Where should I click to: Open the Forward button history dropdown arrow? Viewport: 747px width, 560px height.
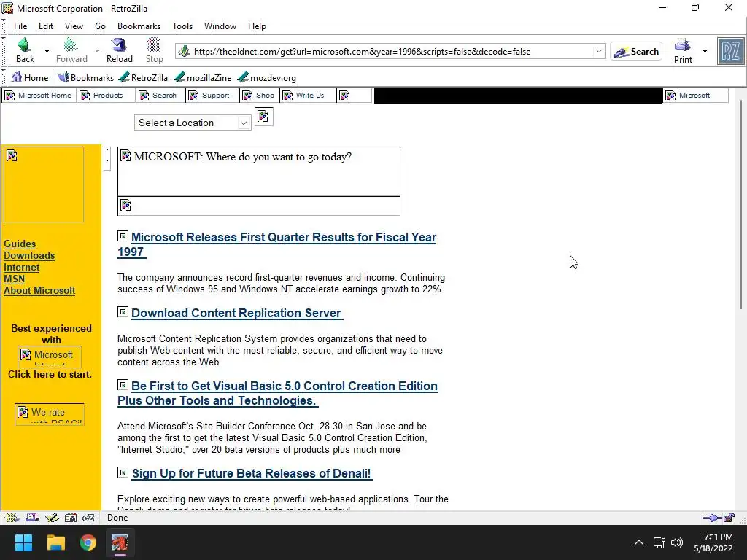97,50
